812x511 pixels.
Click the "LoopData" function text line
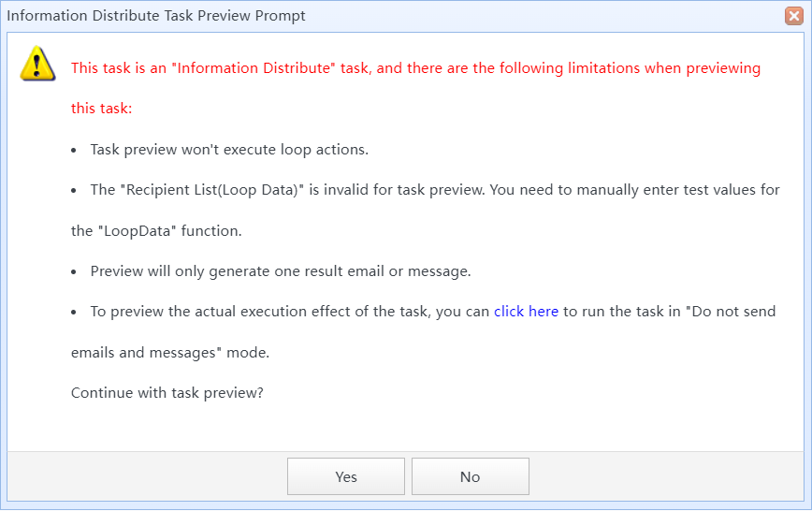[x=156, y=230]
